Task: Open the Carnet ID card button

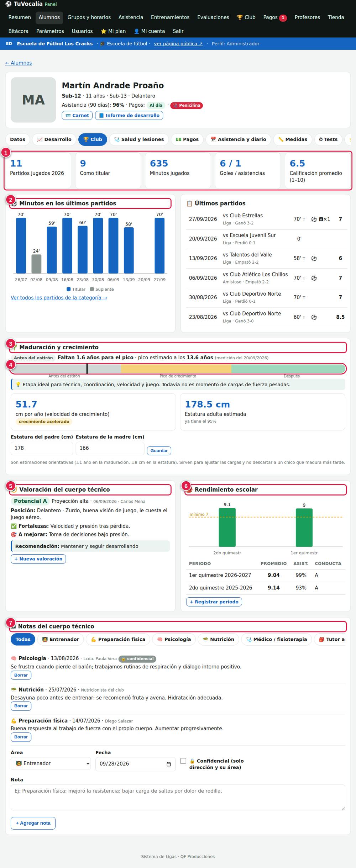Action: [x=77, y=115]
